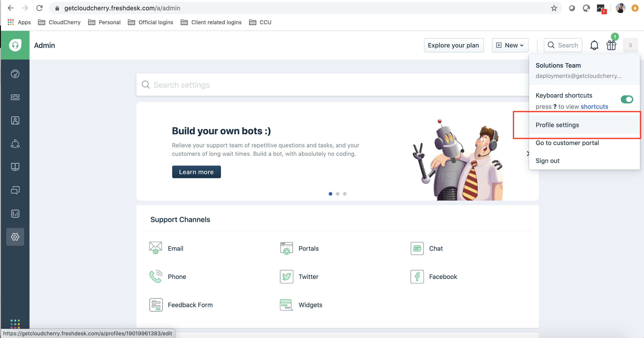Image resolution: width=644 pixels, height=338 pixels.
Task: Open the Social/community icon in sidebar
Action: [15, 144]
